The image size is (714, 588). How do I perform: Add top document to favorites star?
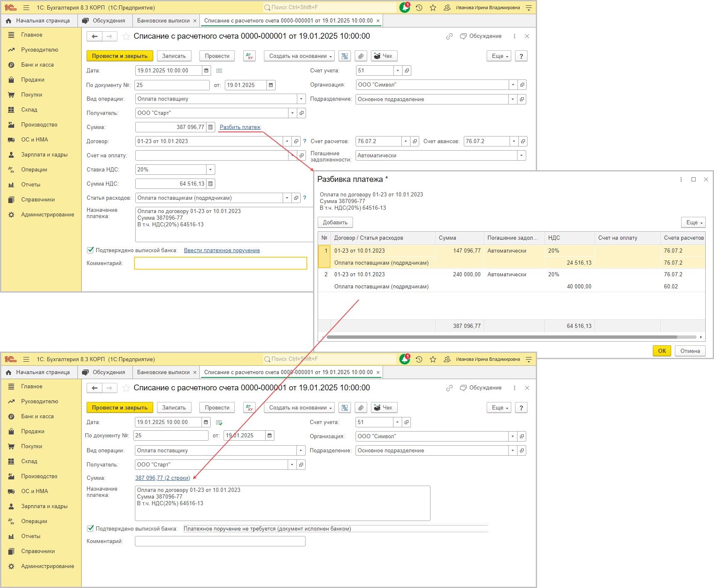click(x=126, y=37)
